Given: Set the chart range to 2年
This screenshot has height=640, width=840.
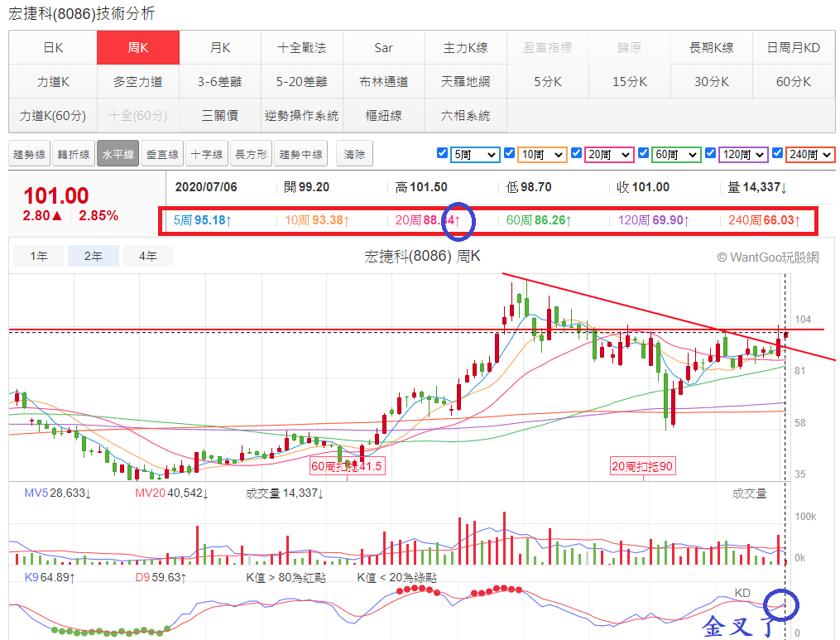Looking at the screenshot, I should [x=94, y=256].
